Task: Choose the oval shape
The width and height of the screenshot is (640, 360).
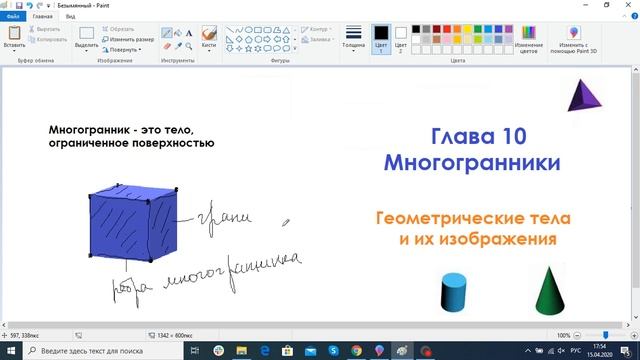Action: pos(248,30)
